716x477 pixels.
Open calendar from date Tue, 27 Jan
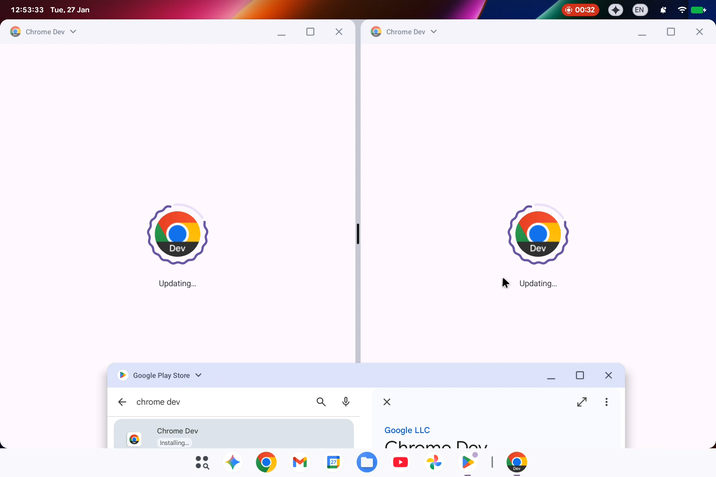tap(70, 10)
